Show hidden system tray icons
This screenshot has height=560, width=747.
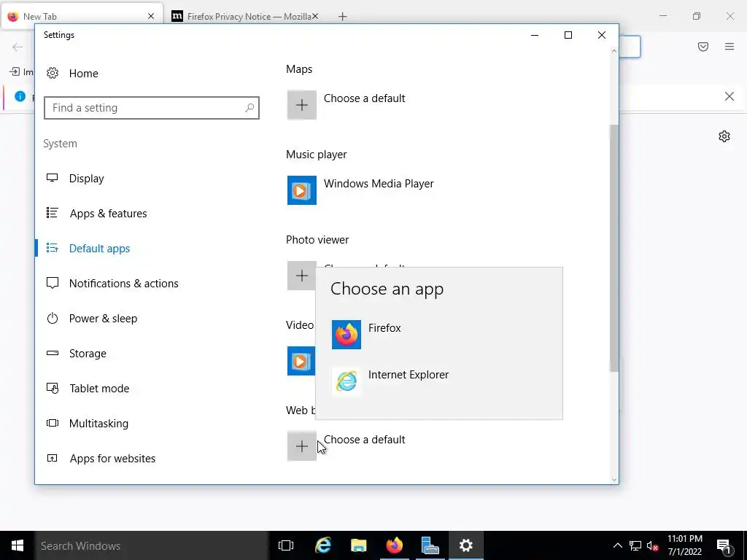[x=617, y=545]
